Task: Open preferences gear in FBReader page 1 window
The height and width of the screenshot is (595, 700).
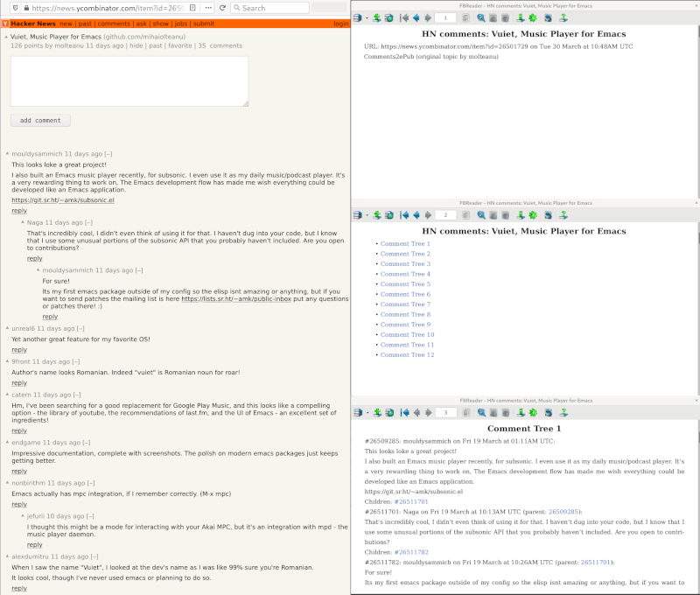Action: coord(533,17)
